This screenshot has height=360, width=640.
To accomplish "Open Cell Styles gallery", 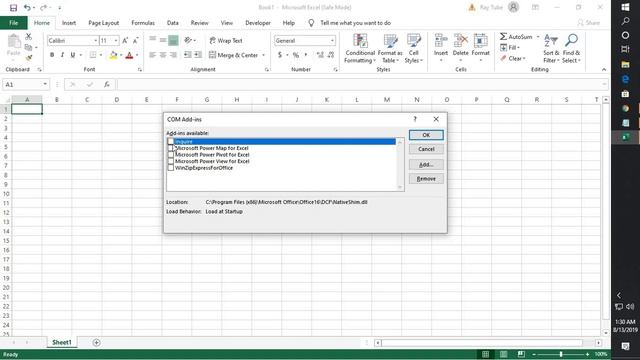I will coord(413,49).
